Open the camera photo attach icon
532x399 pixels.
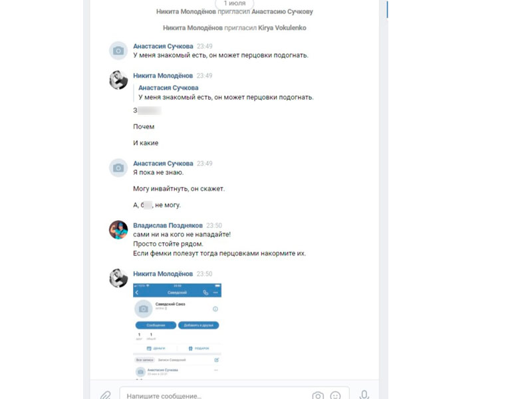[318, 395]
